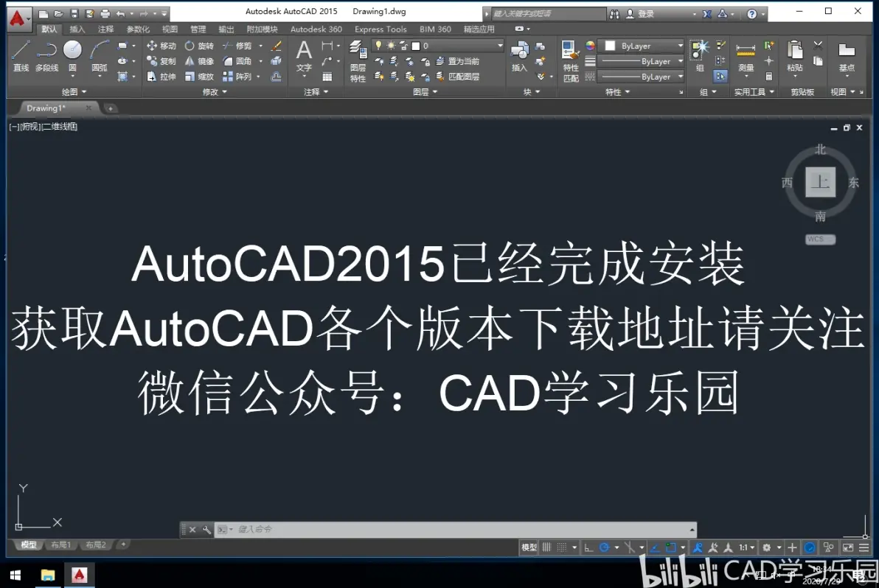The width and height of the screenshot is (879, 588).
Task: Click the save icon in quick access toolbar
Action: [74, 13]
